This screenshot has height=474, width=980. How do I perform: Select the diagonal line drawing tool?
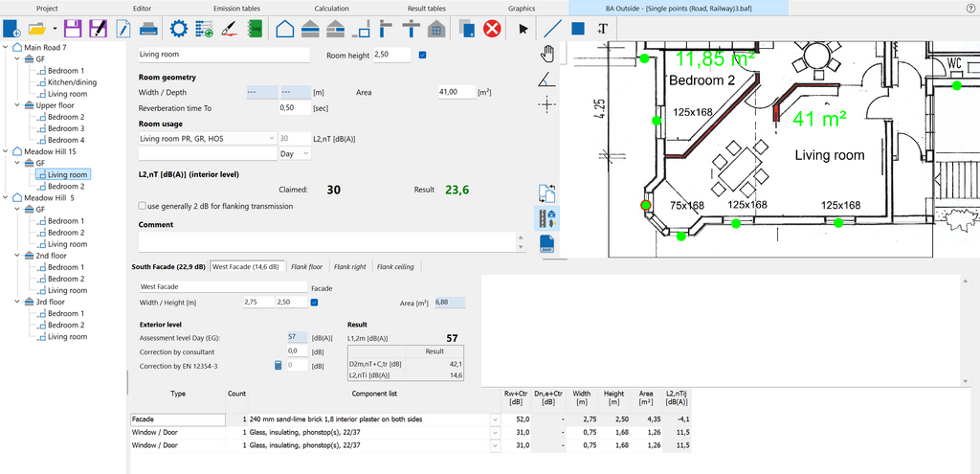pos(551,29)
